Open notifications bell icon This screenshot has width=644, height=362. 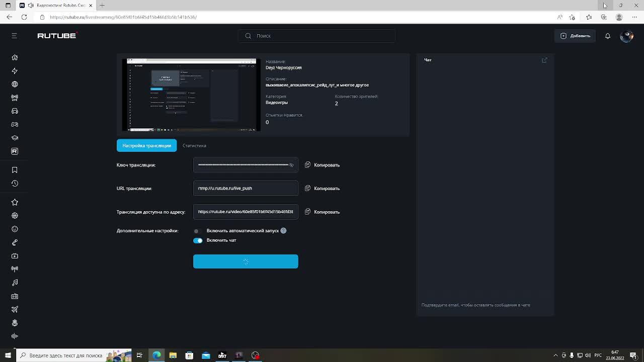pyautogui.click(x=608, y=36)
